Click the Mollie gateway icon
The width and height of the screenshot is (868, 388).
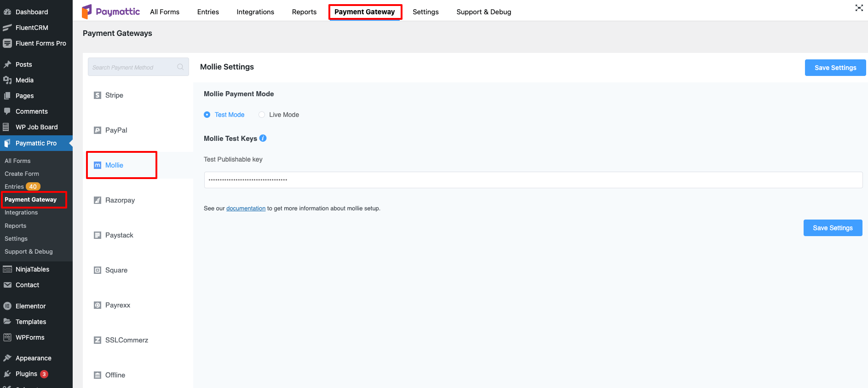tap(98, 165)
